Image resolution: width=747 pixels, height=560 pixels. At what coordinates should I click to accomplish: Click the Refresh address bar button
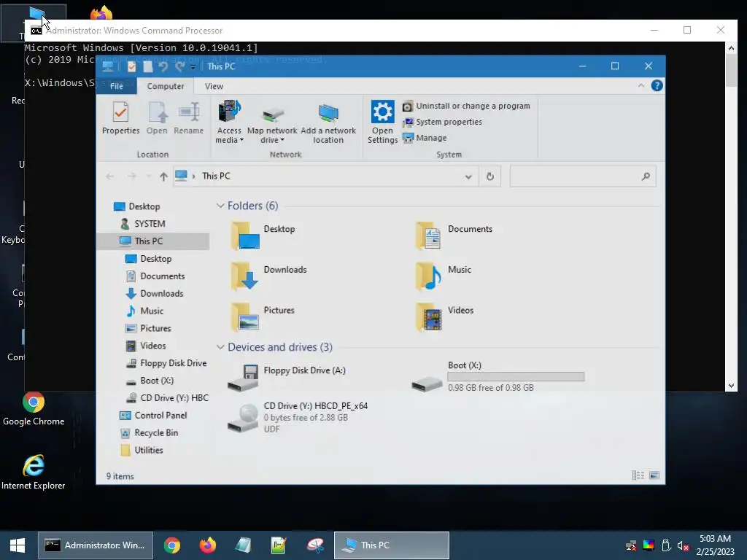[x=489, y=176]
